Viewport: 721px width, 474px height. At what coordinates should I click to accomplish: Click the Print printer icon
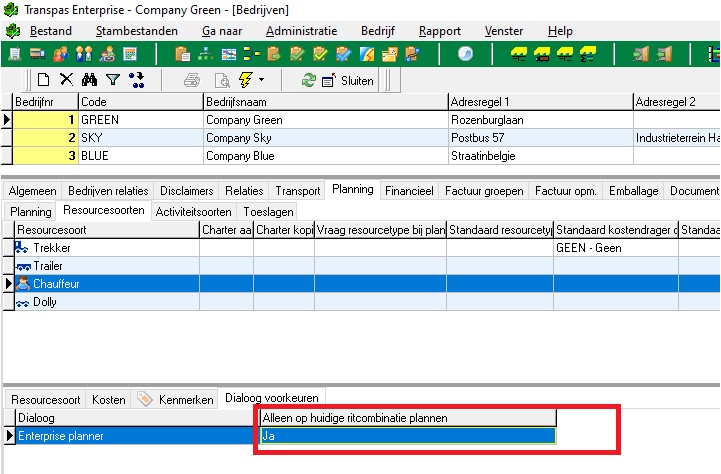[193, 80]
